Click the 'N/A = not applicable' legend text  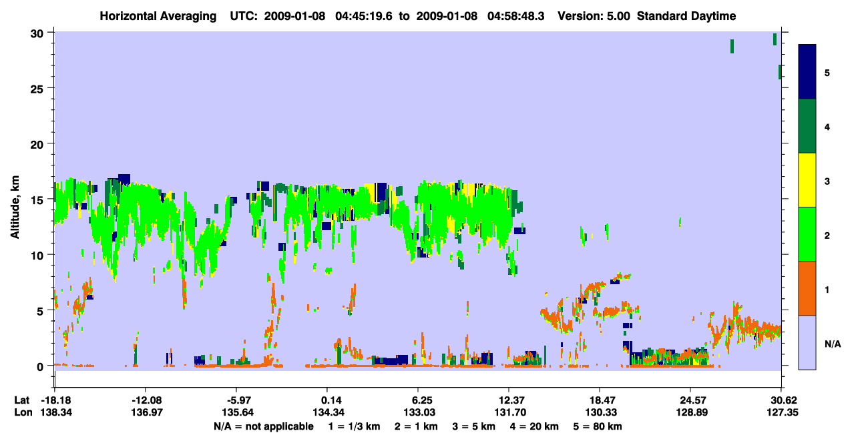pyautogui.click(x=263, y=426)
